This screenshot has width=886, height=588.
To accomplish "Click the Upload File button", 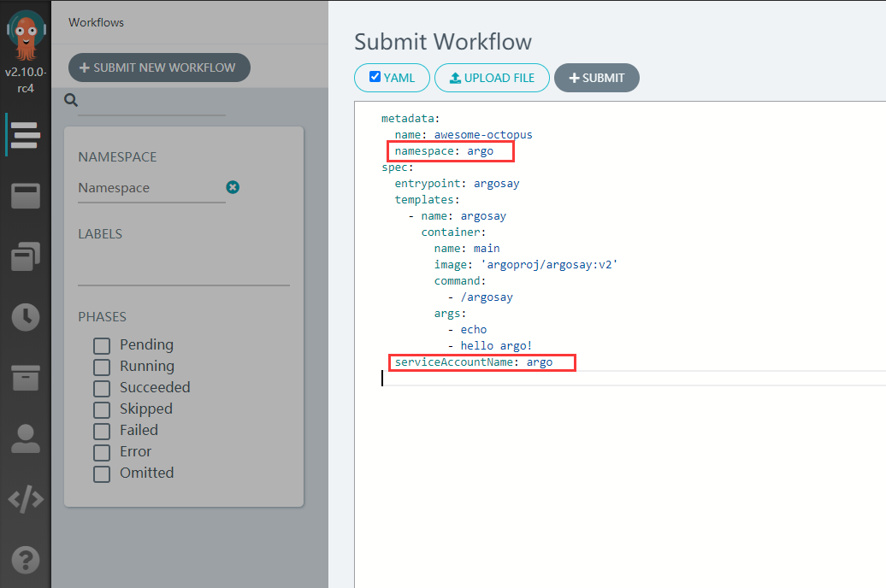I will pyautogui.click(x=492, y=78).
